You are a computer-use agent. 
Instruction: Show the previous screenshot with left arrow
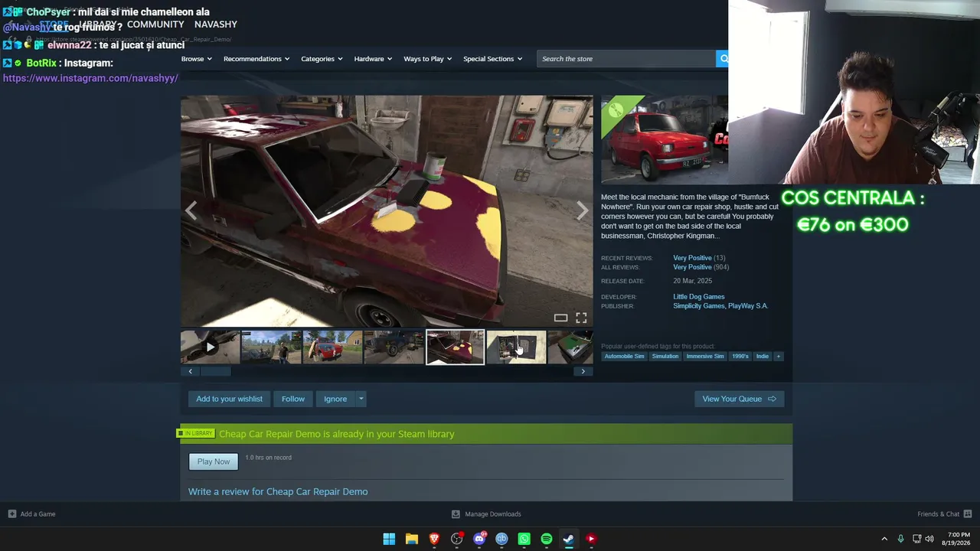(x=191, y=210)
